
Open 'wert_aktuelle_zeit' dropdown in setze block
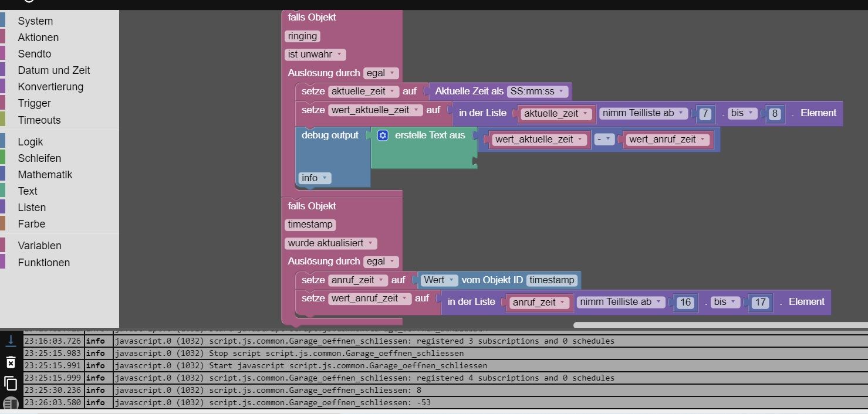pos(376,110)
